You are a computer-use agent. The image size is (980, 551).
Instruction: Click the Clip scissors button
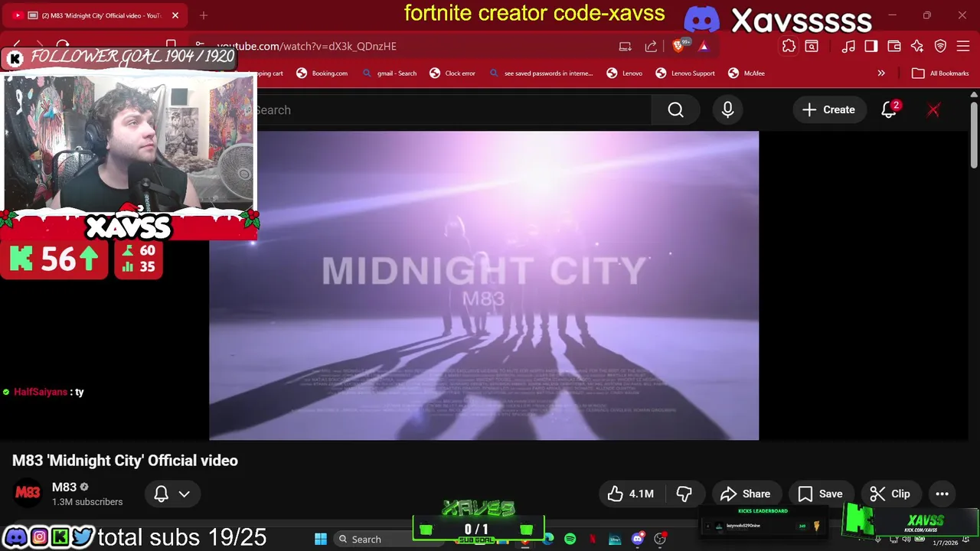(x=890, y=494)
